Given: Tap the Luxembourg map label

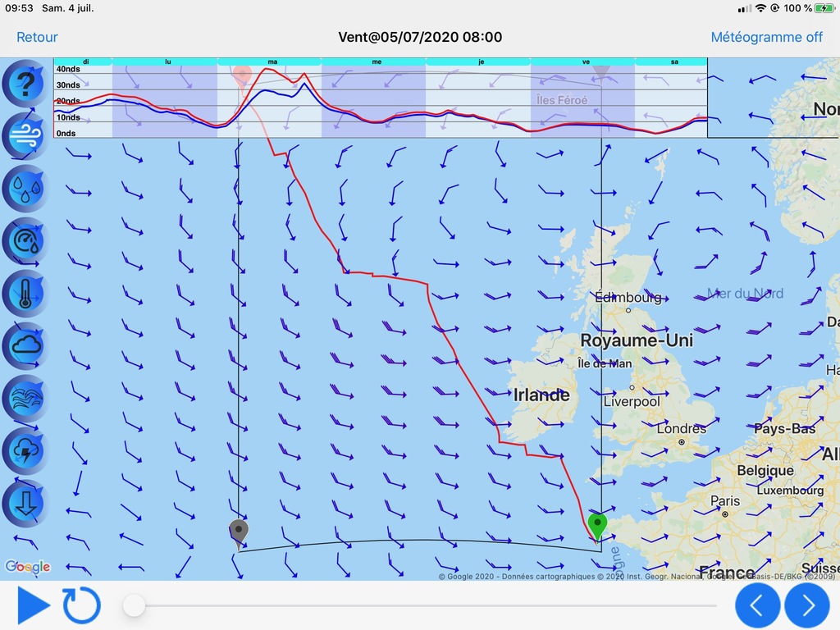Looking at the screenshot, I should tap(790, 491).
